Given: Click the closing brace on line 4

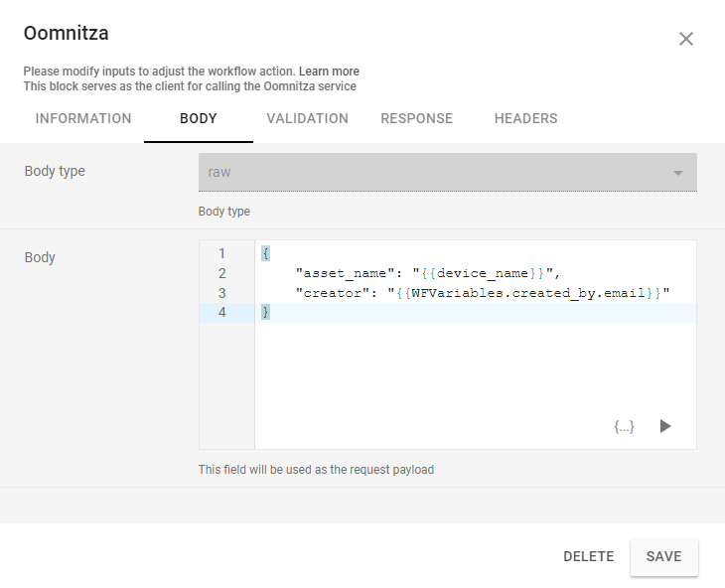Looking at the screenshot, I should coord(265,313).
